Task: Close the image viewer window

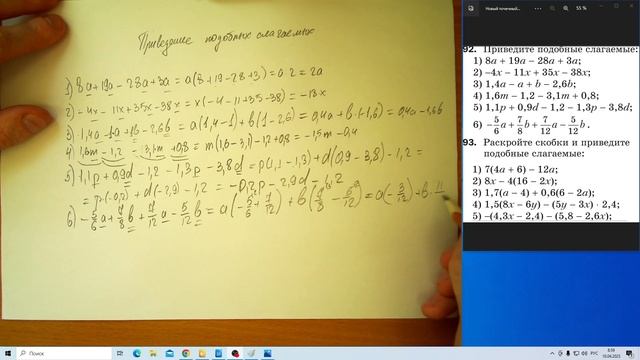Action: [x=631, y=6]
